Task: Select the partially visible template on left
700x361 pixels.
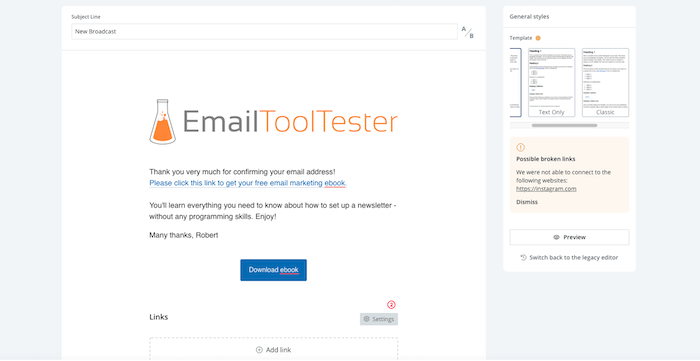Action: [x=516, y=83]
